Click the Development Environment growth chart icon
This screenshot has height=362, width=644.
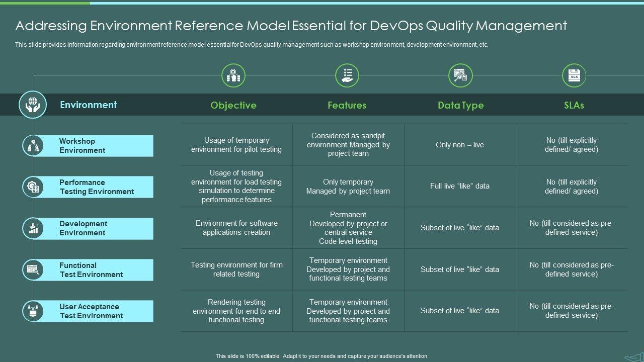click(x=33, y=229)
